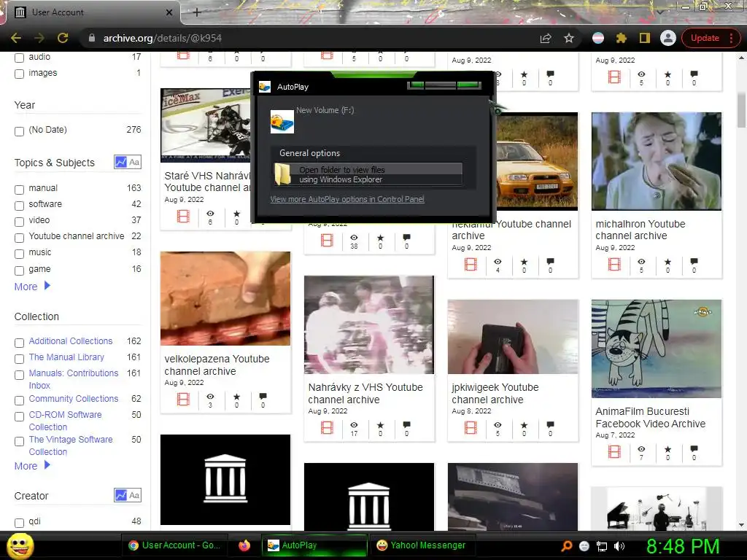747x560 pixels.
Task: Click the address bar URL
Action: 163,38
